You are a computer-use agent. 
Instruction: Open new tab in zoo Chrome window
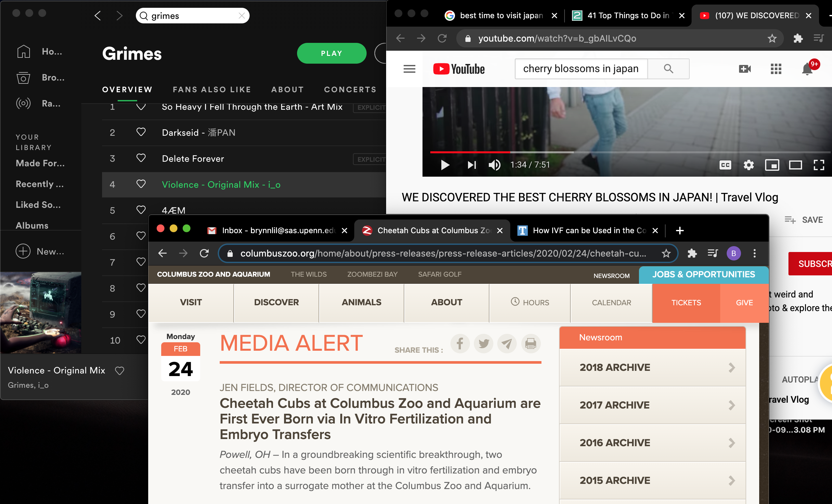680,231
